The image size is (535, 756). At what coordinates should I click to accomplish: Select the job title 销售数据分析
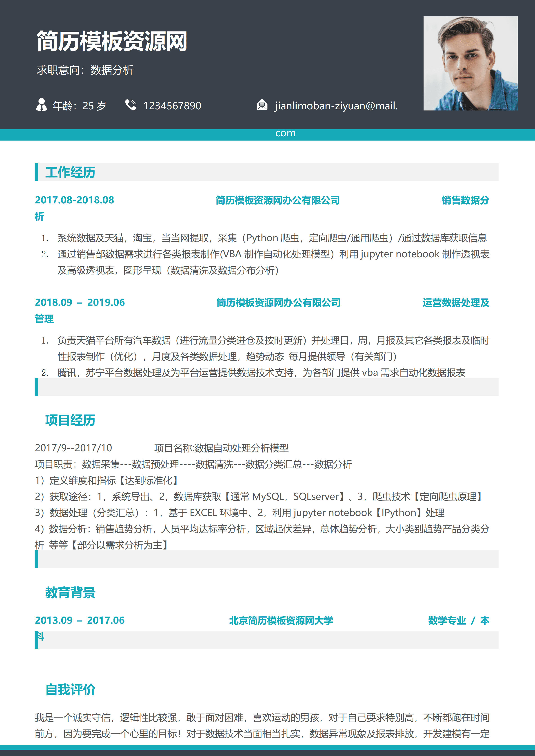click(x=466, y=200)
